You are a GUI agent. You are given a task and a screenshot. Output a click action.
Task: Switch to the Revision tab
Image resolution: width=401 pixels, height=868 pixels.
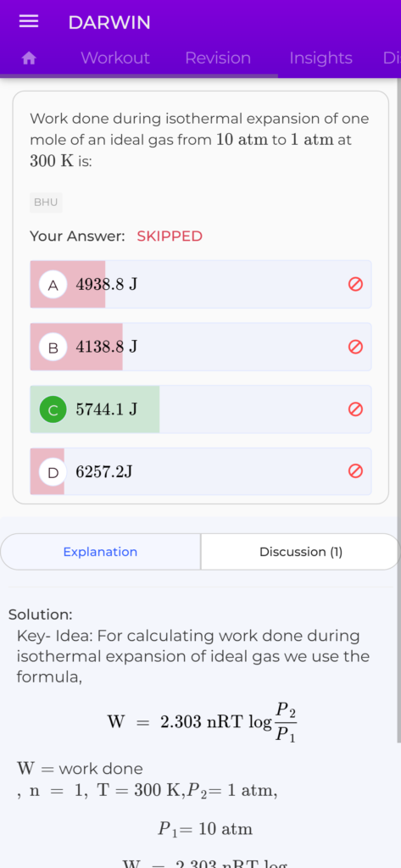pos(218,58)
